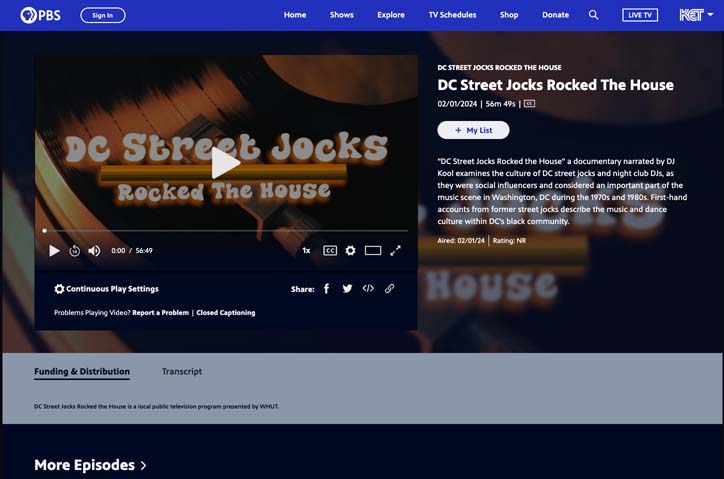Open the Explore menu item
This screenshot has height=479, width=724.
[391, 15]
